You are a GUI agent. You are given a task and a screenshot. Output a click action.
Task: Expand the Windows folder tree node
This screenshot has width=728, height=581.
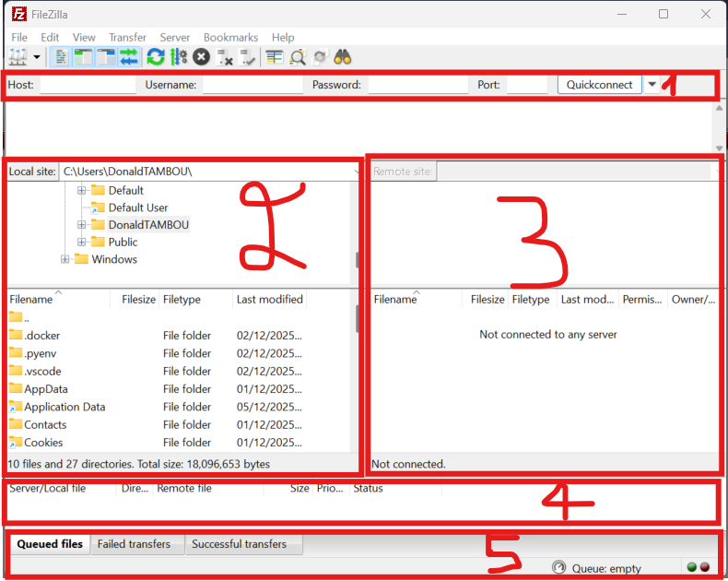point(65,259)
